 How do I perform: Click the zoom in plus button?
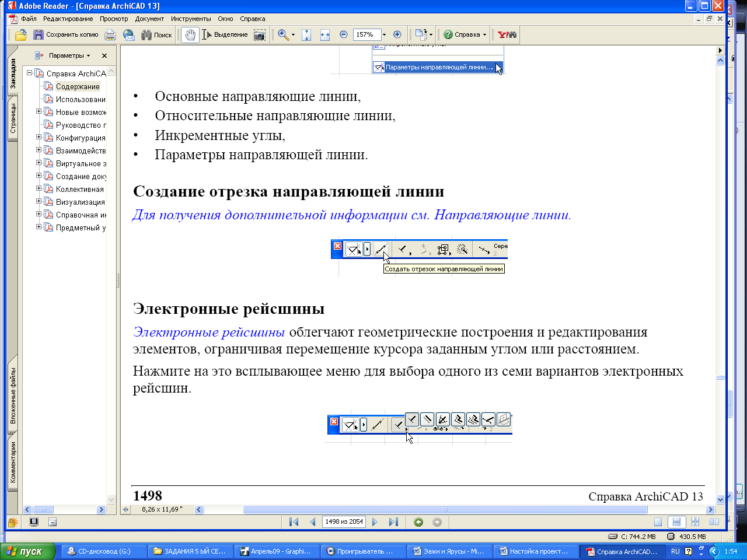[397, 34]
